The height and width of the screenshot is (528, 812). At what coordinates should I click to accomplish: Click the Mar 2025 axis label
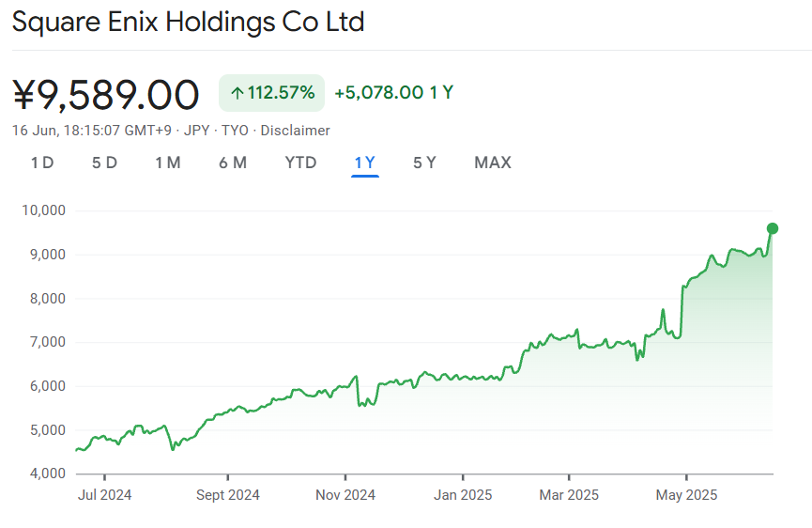pos(569,495)
